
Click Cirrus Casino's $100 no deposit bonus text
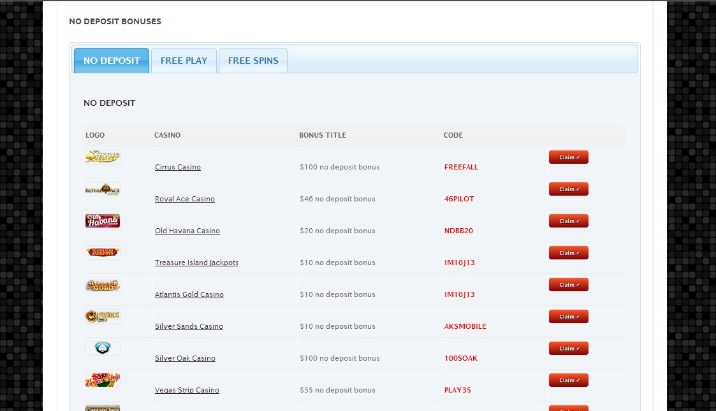pos(340,167)
